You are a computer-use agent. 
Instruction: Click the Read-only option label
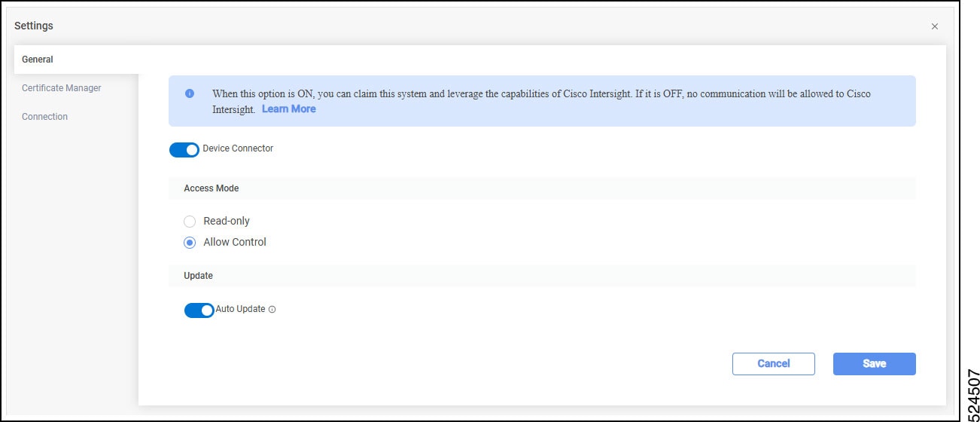[227, 221]
